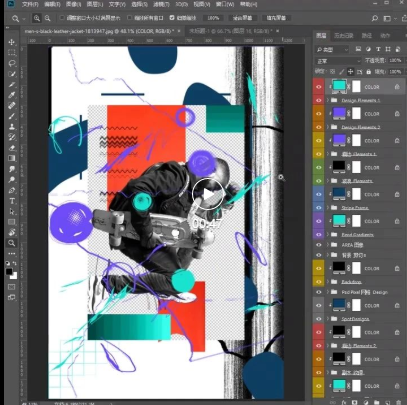Open the 滤镜(T) menu
This screenshot has height=405, width=407.
pyautogui.click(x=161, y=4)
